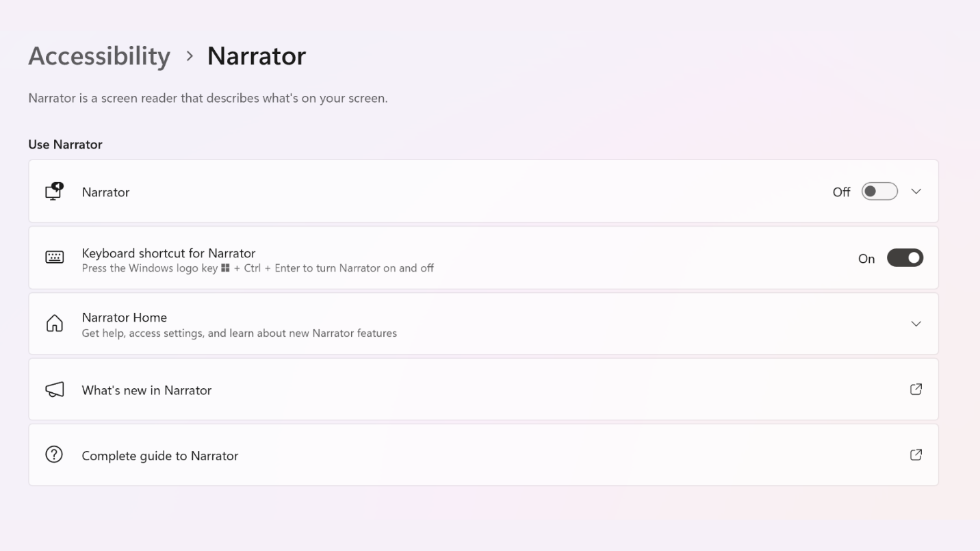The image size is (980, 551).
Task: Expand the Narrator Home section
Action: pyautogui.click(x=916, y=324)
